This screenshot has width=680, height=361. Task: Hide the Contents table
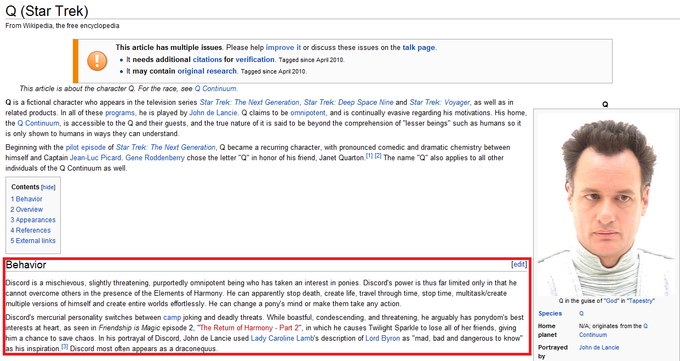click(x=48, y=187)
